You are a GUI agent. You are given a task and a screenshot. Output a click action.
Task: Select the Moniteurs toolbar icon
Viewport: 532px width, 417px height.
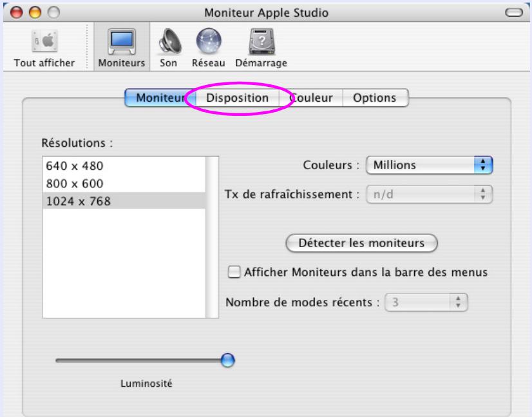pos(122,48)
